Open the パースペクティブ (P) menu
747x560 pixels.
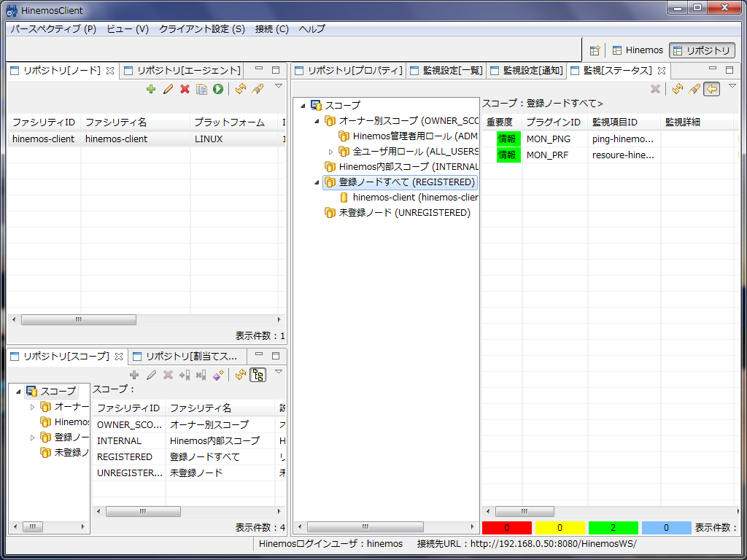coord(53,29)
